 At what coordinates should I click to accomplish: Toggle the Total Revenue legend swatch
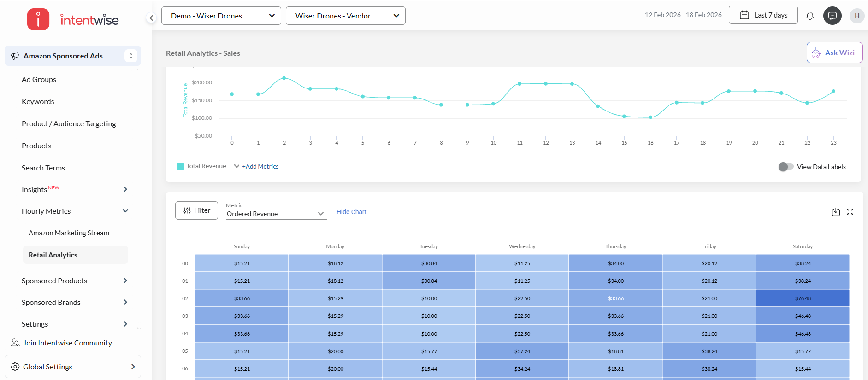pyautogui.click(x=180, y=166)
